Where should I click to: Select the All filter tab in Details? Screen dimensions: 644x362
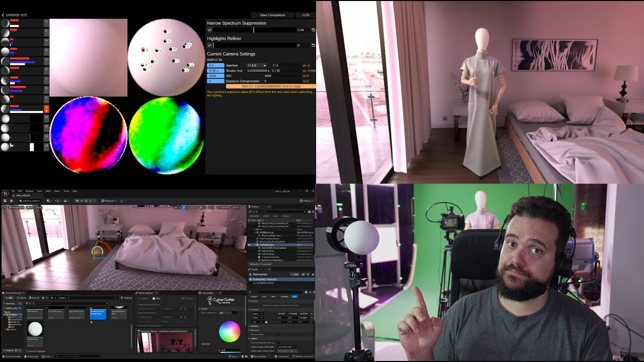(294, 297)
